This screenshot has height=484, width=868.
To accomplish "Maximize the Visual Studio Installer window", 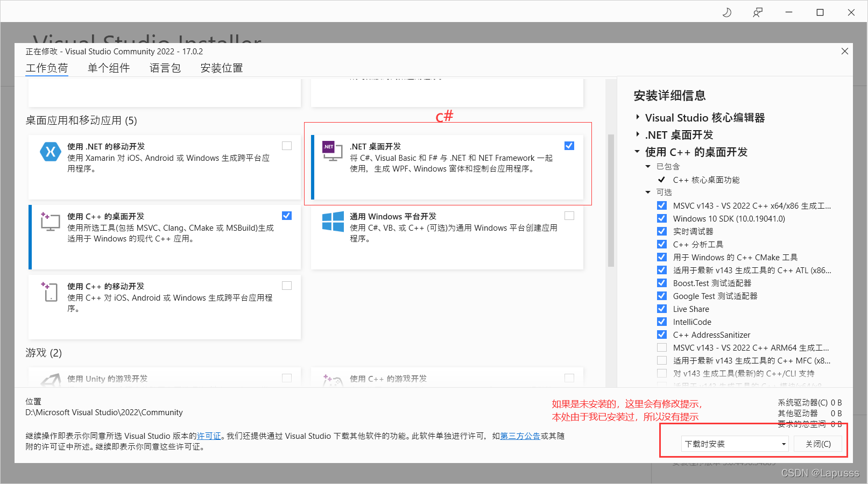I will [820, 12].
